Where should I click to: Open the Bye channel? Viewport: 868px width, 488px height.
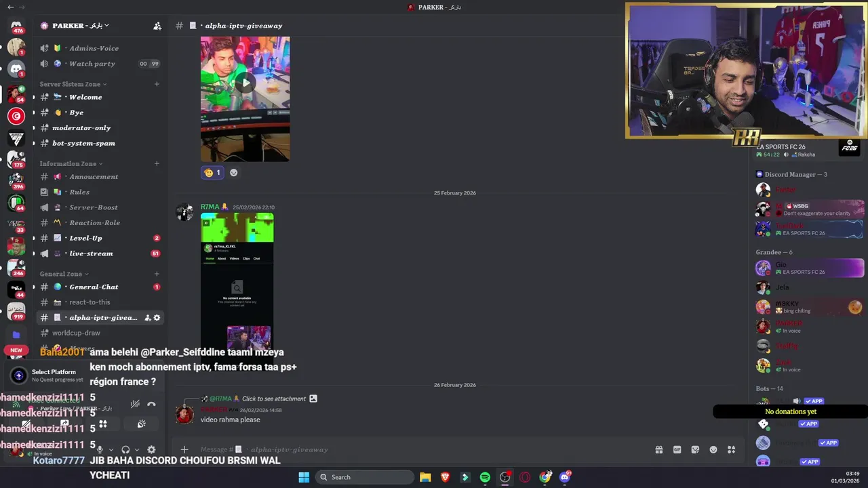(100, 113)
